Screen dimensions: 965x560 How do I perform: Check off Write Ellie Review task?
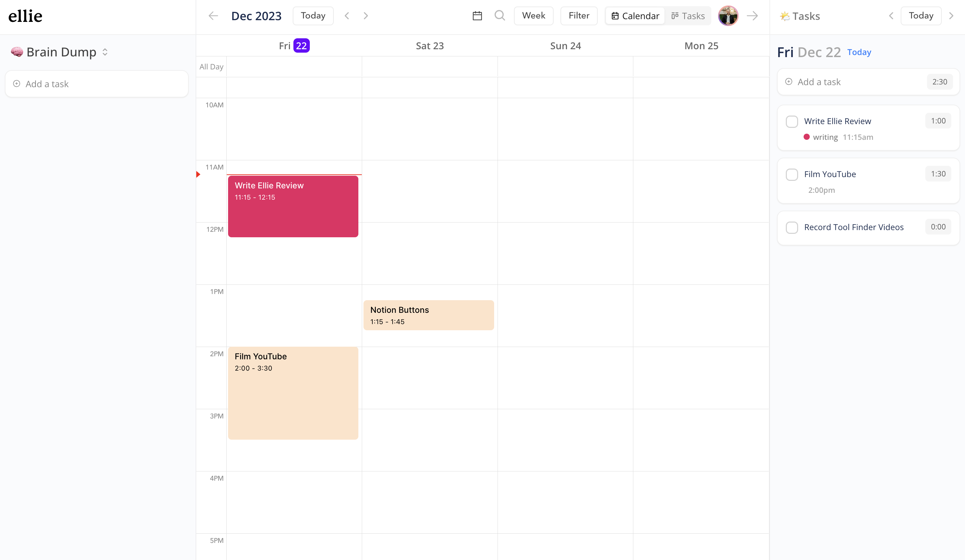792,122
